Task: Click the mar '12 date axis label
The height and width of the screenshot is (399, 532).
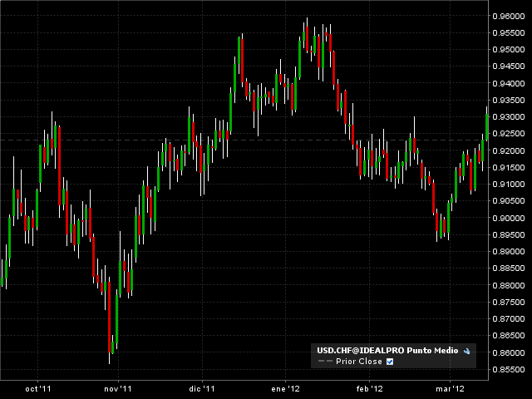Action: (x=450, y=389)
